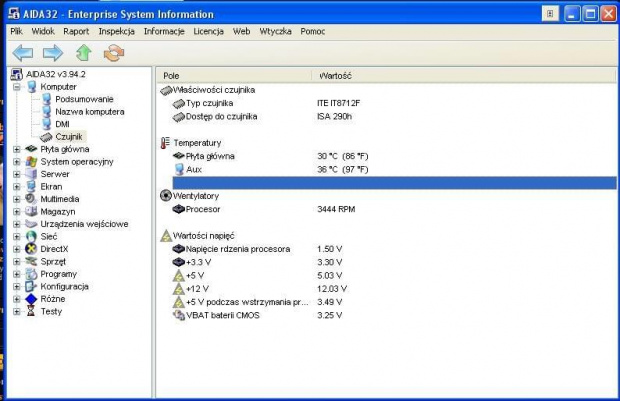
Task: Click the green up-level arrow button
Action: click(83, 53)
